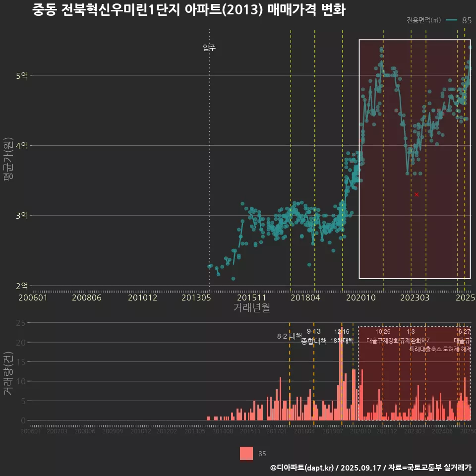
Task: Click the 평균가(원) axis title
Action: tap(8, 159)
